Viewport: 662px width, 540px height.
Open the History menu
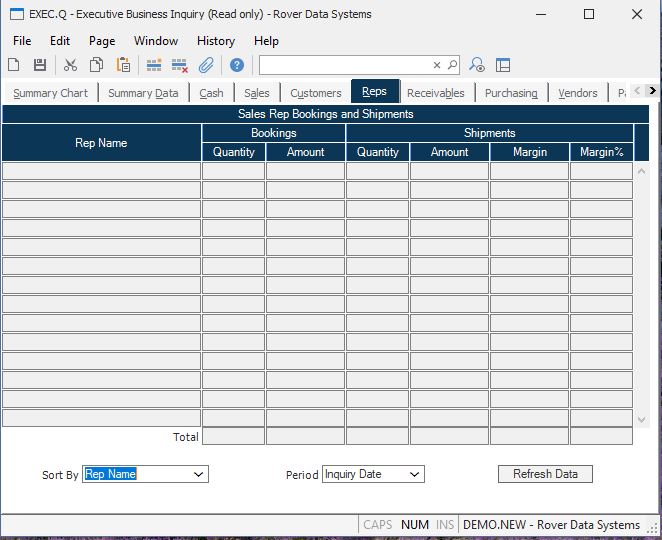pyautogui.click(x=215, y=41)
